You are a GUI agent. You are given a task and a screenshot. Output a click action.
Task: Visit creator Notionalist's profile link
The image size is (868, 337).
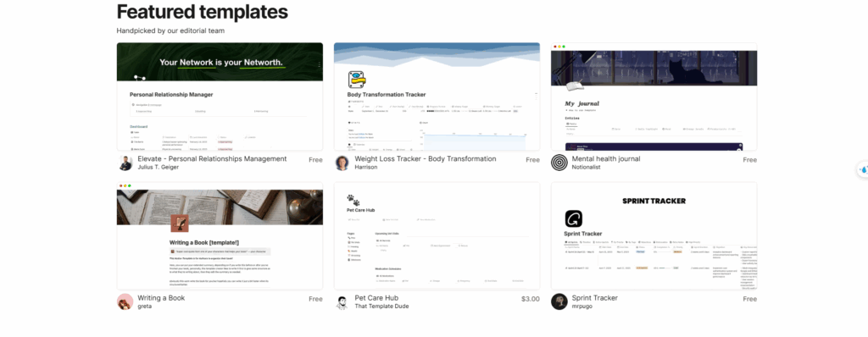[x=587, y=167]
